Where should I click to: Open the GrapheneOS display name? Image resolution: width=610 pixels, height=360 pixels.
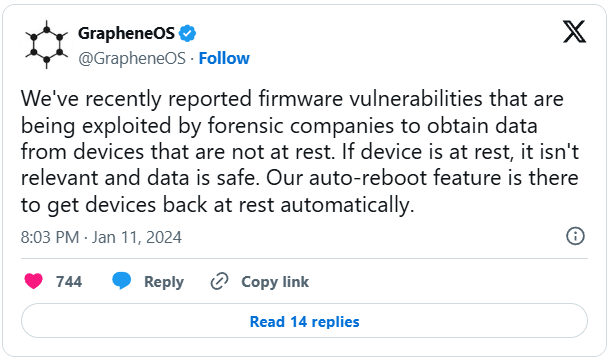(126, 33)
